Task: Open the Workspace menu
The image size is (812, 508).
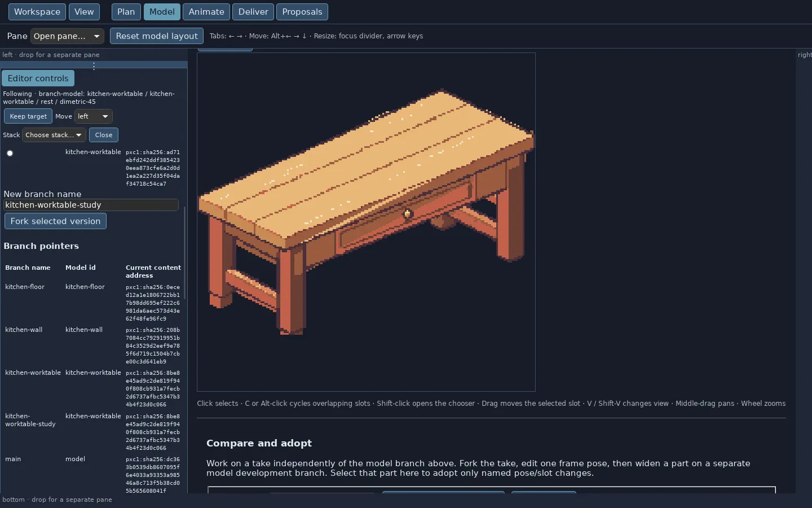Action: [37, 12]
